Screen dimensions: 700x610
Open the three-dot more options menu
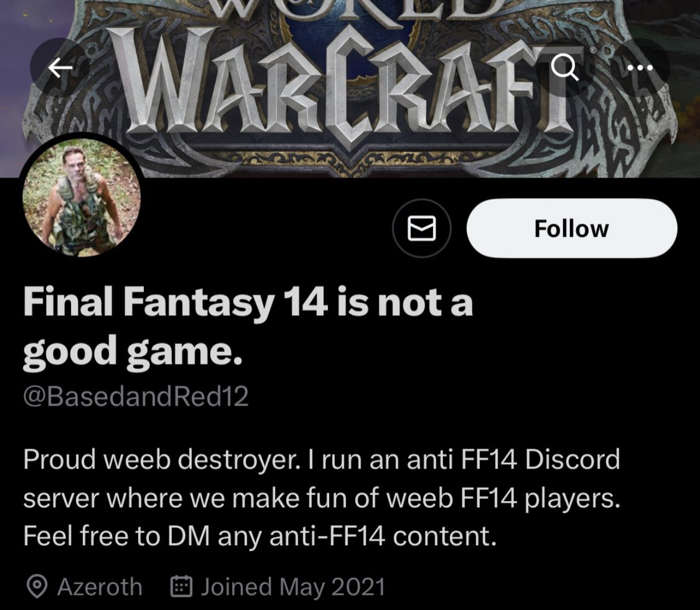640,68
